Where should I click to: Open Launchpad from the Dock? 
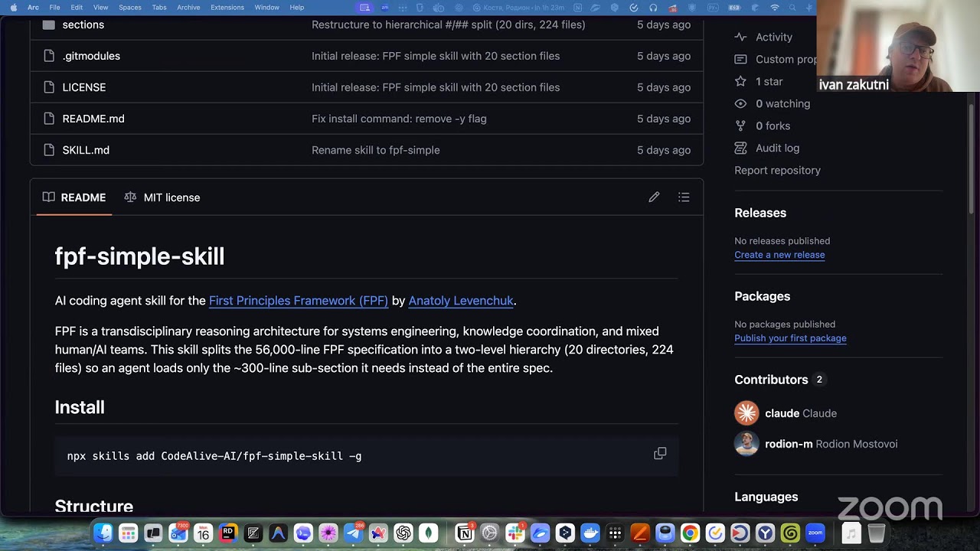128,533
